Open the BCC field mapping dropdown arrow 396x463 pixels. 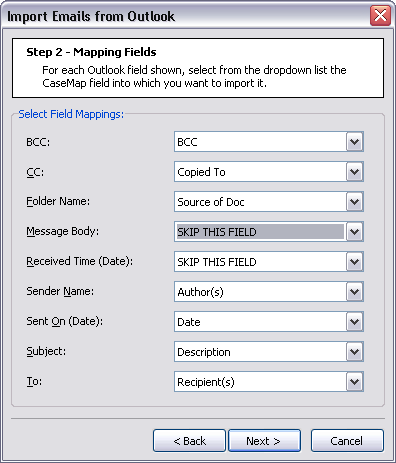354,142
